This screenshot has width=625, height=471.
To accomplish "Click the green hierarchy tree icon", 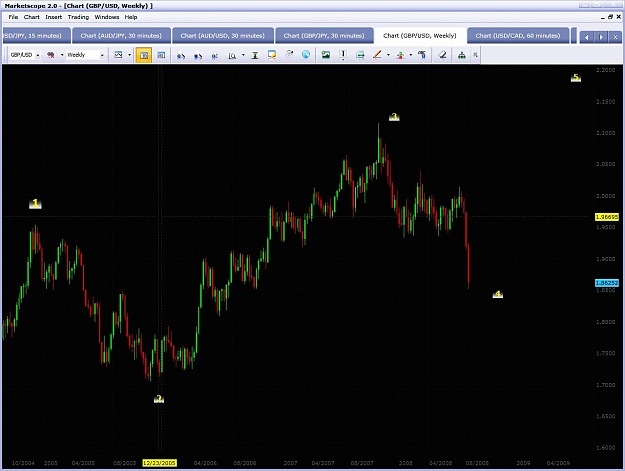I will (462, 55).
